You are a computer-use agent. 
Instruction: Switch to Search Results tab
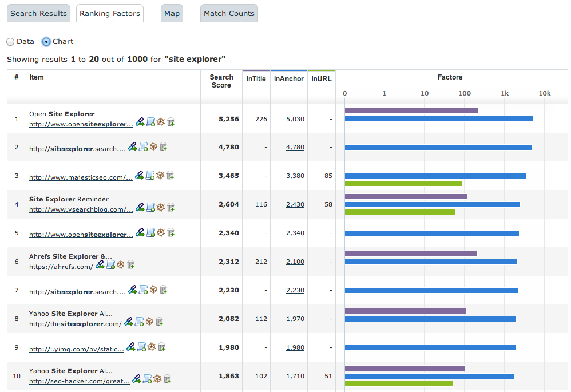38,14
